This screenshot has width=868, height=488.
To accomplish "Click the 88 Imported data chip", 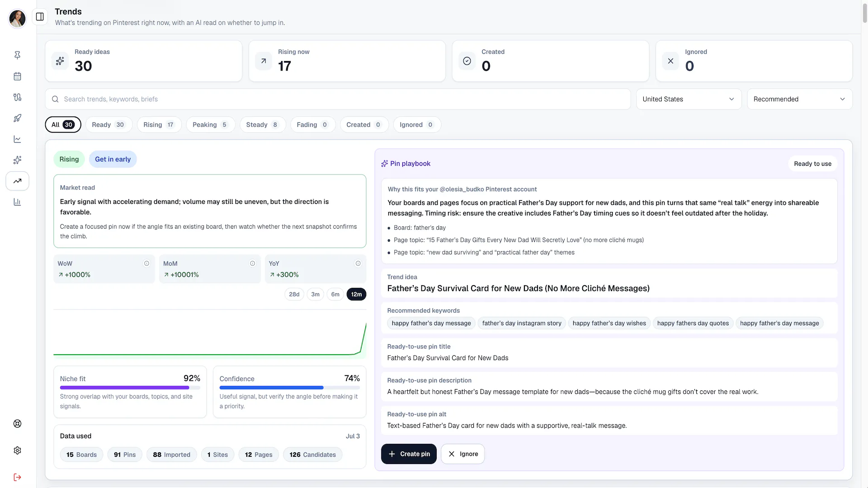I will (x=171, y=455).
